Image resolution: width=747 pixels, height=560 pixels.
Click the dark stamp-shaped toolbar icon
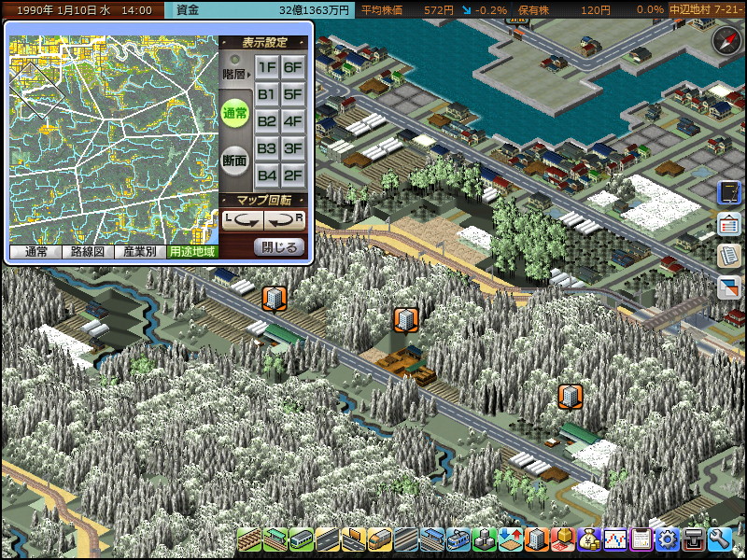pyautogui.click(x=694, y=539)
